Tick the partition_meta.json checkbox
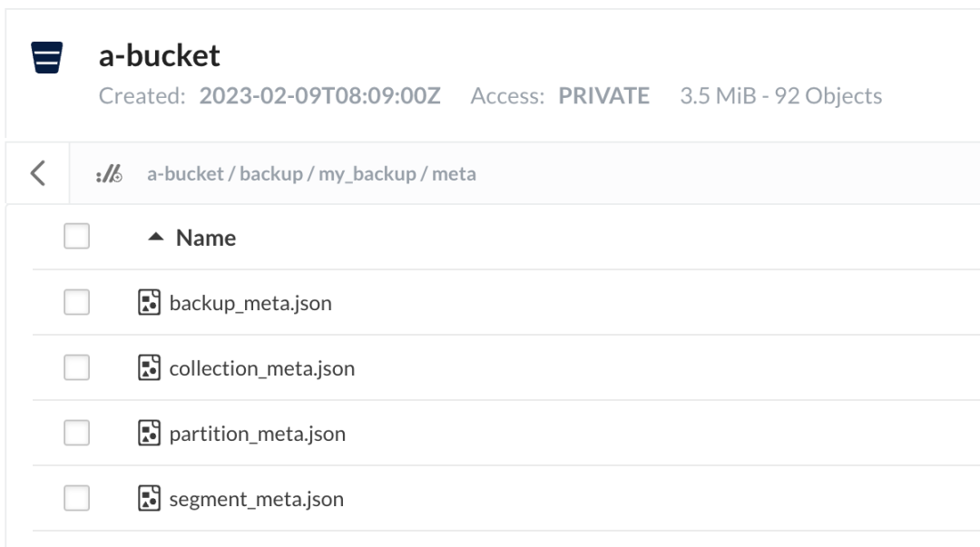The width and height of the screenshot is (980, 547). pos(76,434)
